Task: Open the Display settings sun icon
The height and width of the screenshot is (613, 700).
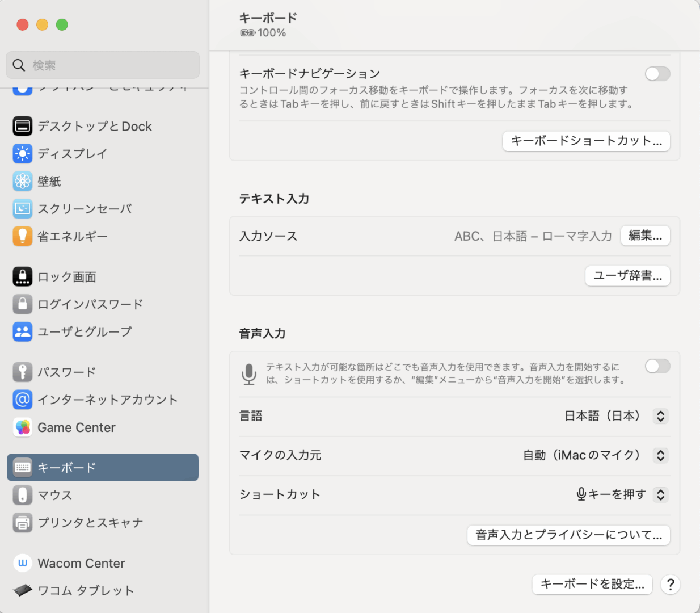Action: 23,154
